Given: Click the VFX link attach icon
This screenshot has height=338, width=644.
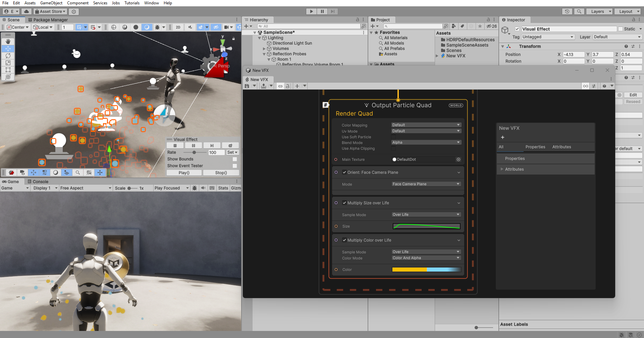Looking at the screenshot, I should (280, 86).
